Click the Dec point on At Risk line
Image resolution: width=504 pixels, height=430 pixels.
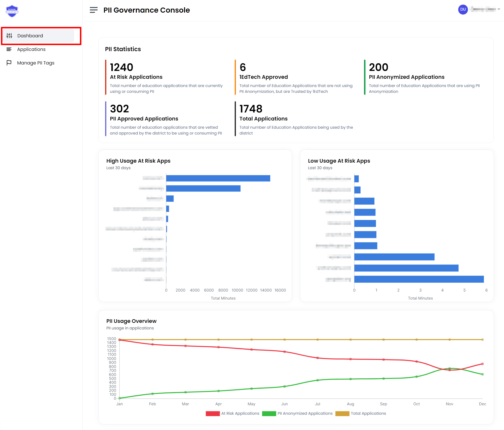pos(482,364)
